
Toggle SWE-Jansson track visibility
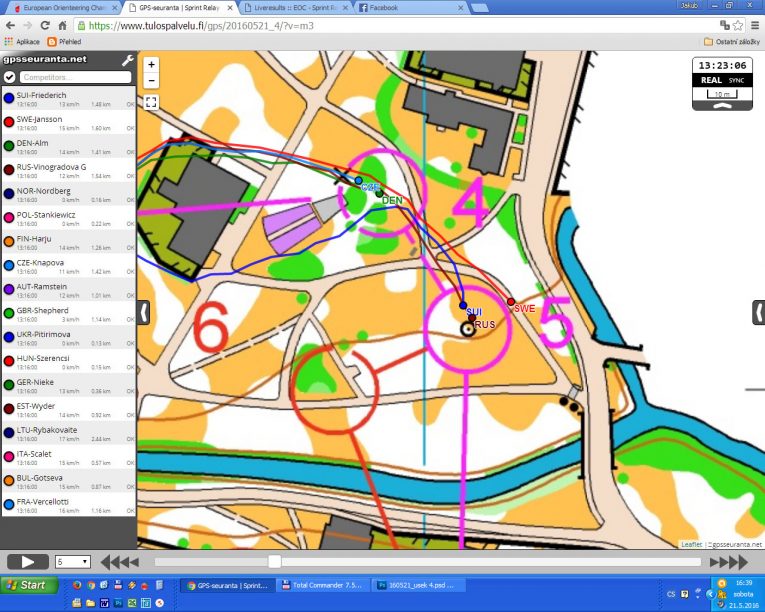click(x=9, y=122)
